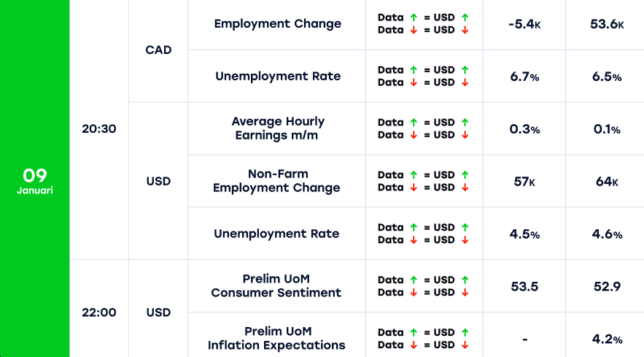Click the -5.4K Employment Change value
This screenshot has height=357, width=644.
pos(525,24)
